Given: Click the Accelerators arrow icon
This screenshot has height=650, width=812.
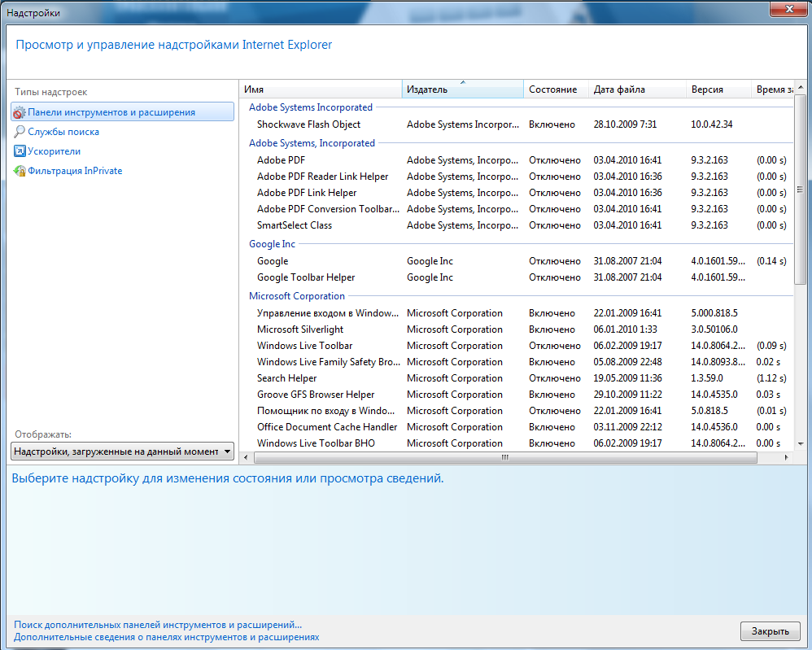Looking at the screenshot, I should pos(20,151).
